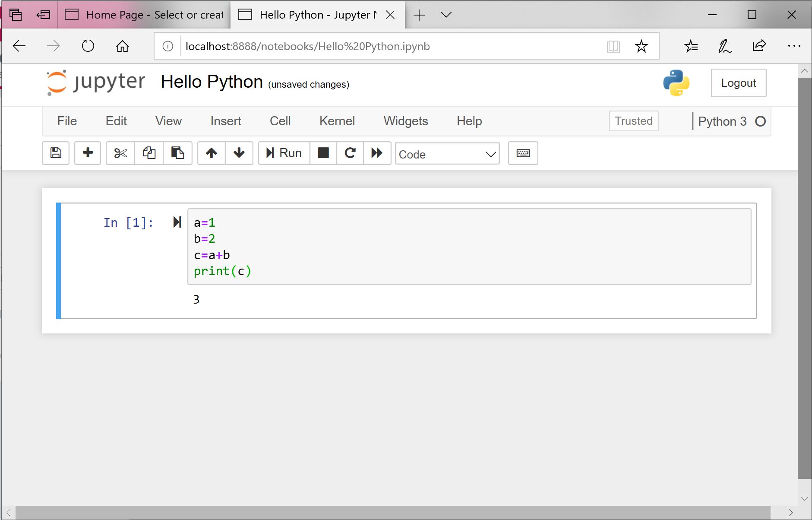The width and height of the screenshot is (812, 520).
Task: Restart the kernel with circular arrow icon
Action: [350, 153]
